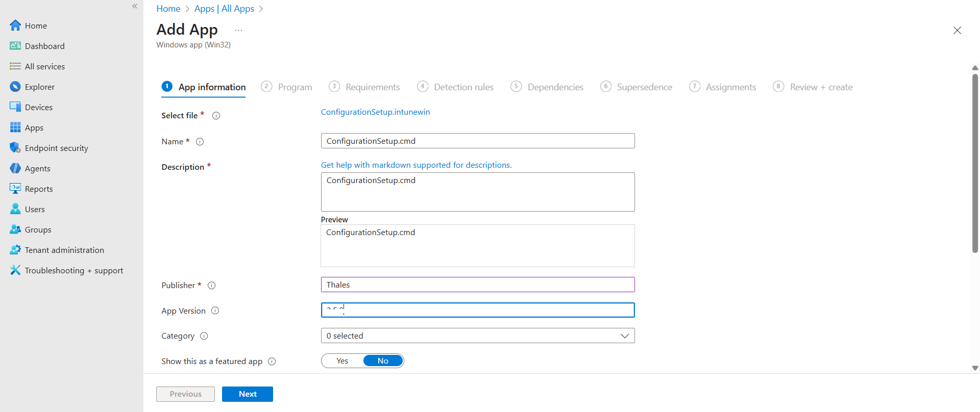Collapse the left navigation pane

[135, 6]
